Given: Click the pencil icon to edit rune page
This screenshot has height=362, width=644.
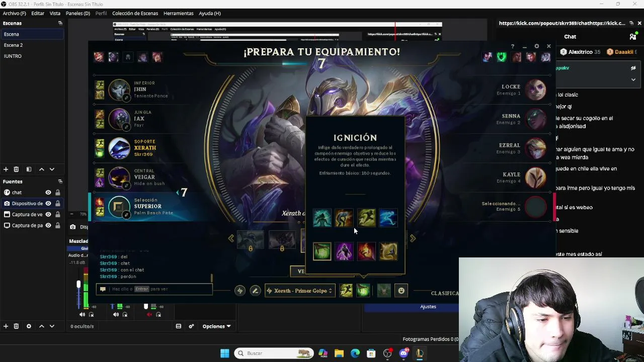Looking at the screenshot, I should point(255,291).
